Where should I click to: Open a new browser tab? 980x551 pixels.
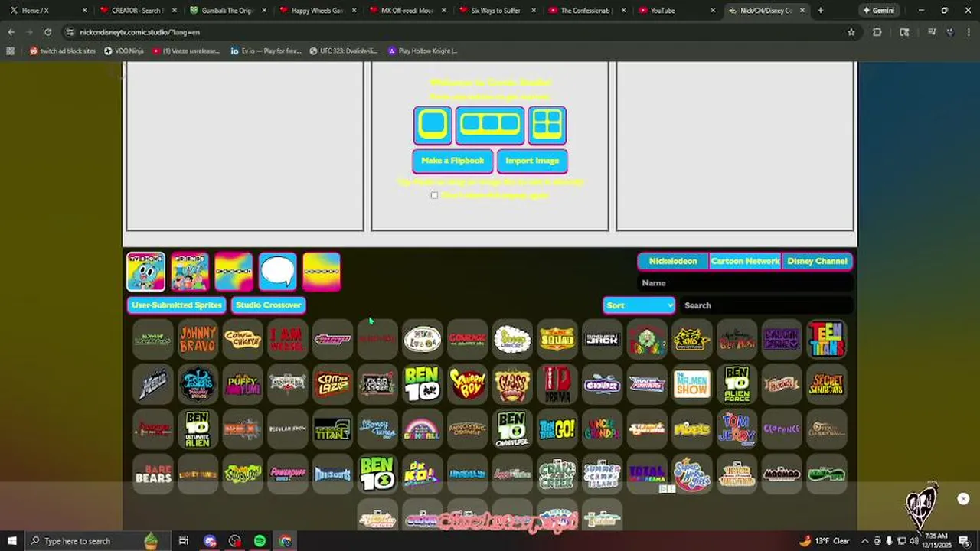point(820,11)
